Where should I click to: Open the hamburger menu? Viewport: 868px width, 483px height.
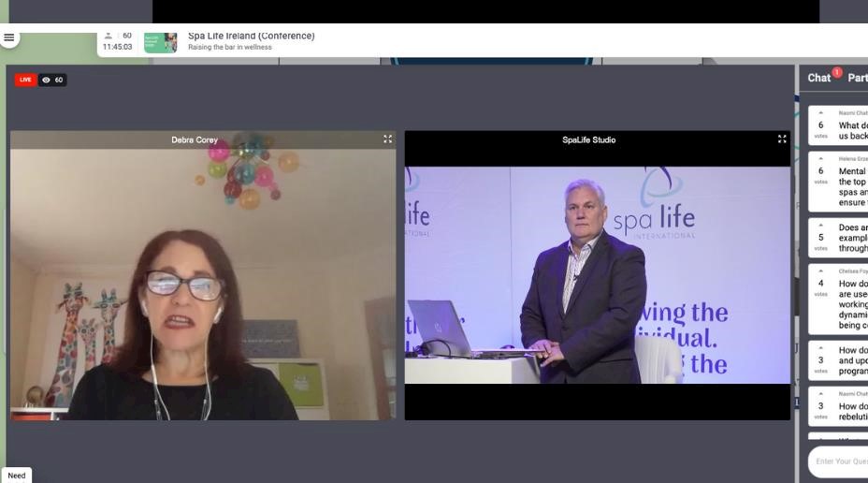[x=8, y=37]
